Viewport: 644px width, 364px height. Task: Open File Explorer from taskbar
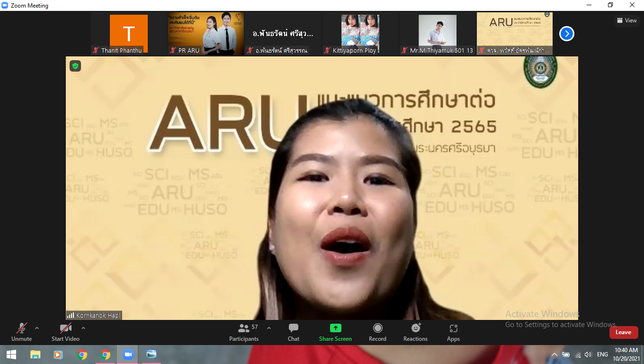tap(35, 355)
